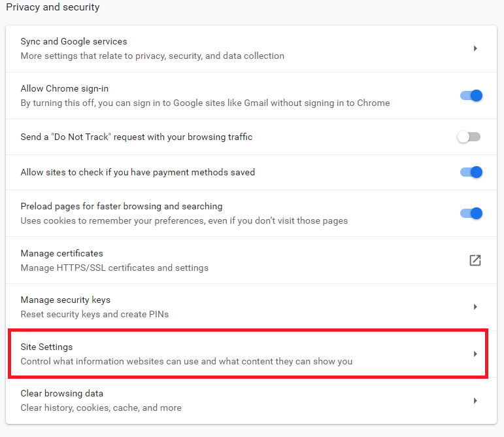Disable the Allow Chrome sign-in toggle

pos(471,96)
